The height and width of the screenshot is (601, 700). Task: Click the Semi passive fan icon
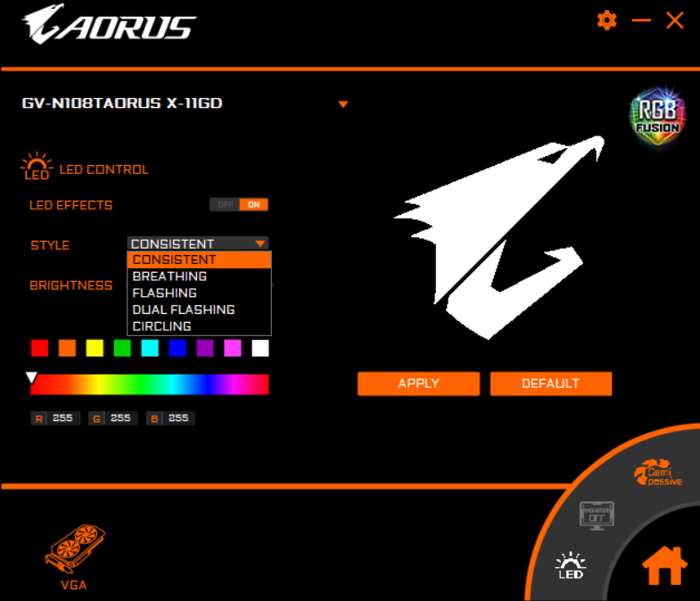pos(658,473)
